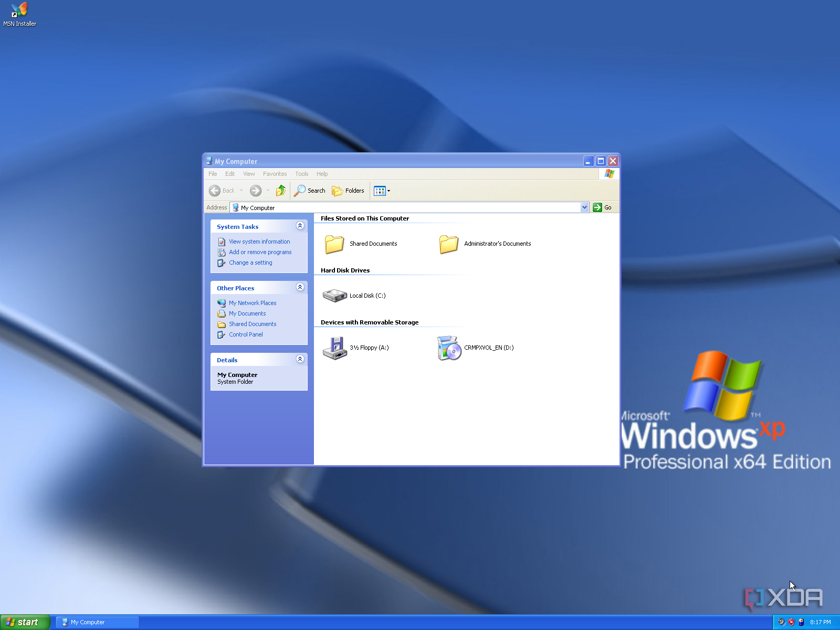This screenshot has width=840, height=630.
Task: Open the Address bar dropdown
Action: click(x=584, y=207)
